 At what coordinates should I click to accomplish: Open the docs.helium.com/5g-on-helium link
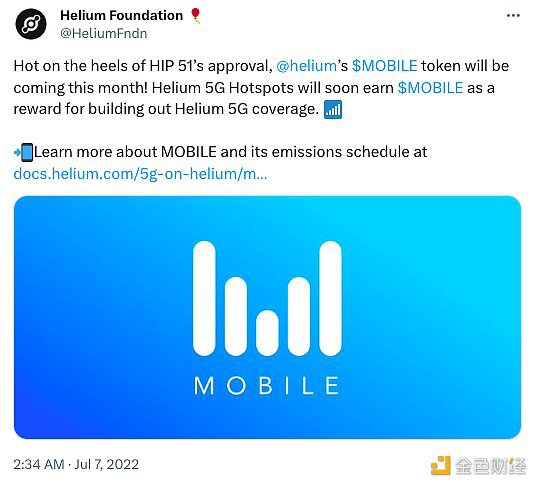tap(140, 174)
